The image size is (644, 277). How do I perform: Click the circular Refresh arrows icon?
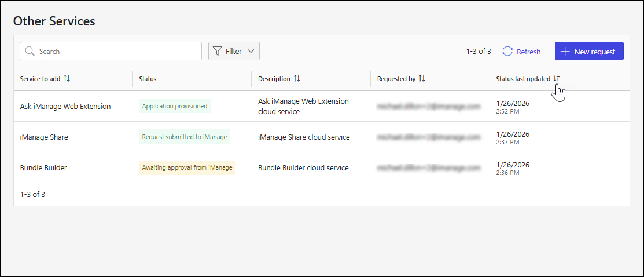pyautogui.click(x=507, y=52)
